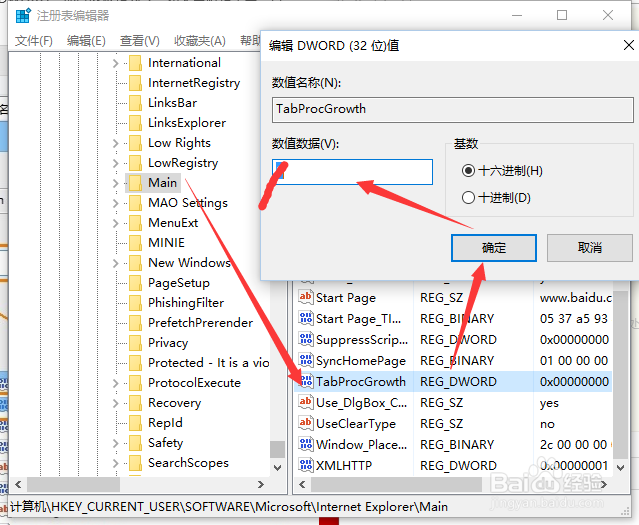Click the registry path in status bar
The image size is (639, 525).
229,507
